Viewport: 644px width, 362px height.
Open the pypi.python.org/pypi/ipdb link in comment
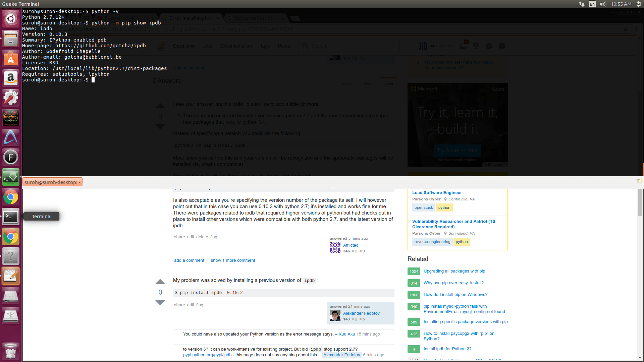point(207,355)
